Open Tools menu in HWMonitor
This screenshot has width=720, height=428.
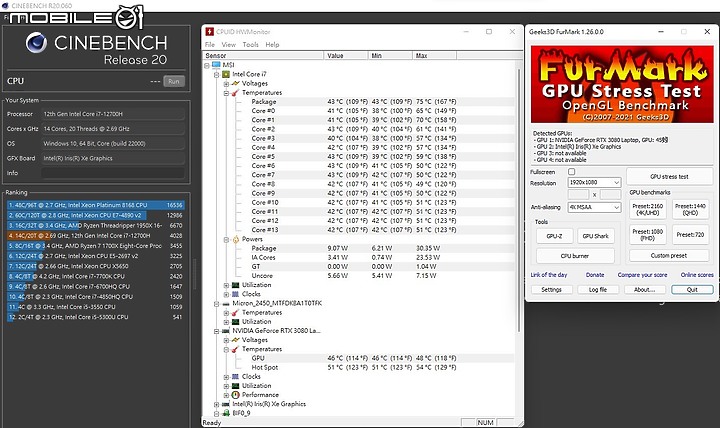click(251, 45)
